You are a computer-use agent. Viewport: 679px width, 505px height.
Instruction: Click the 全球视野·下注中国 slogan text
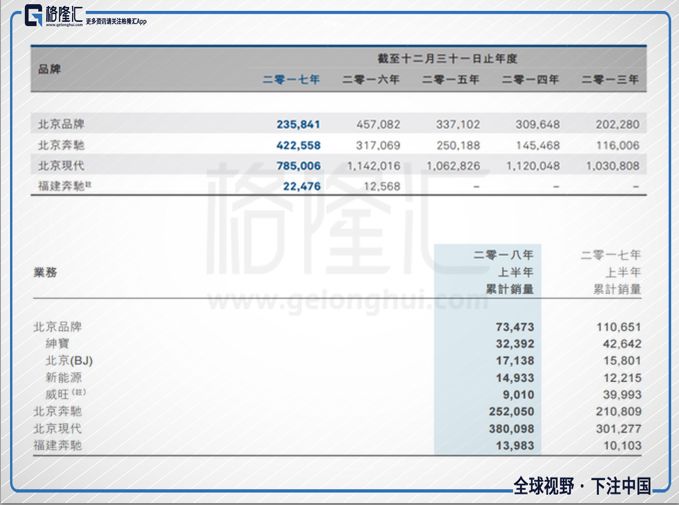coord(582,486)
